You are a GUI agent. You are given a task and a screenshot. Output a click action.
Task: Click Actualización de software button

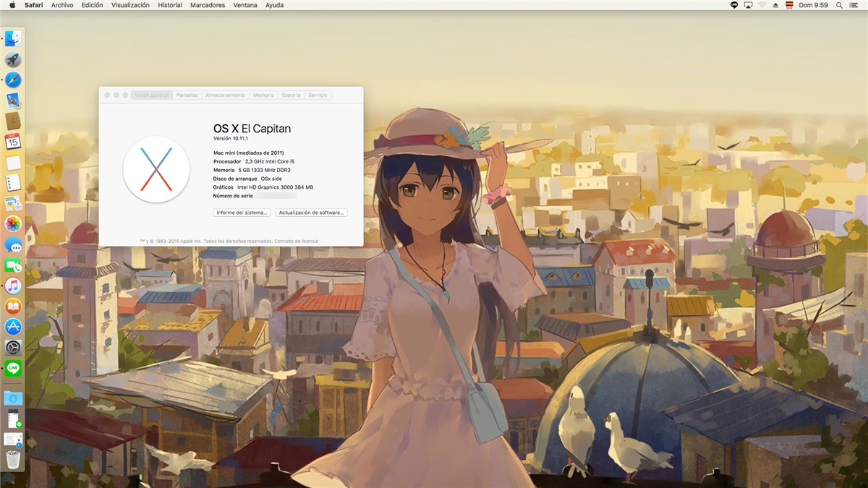[312, 213]
